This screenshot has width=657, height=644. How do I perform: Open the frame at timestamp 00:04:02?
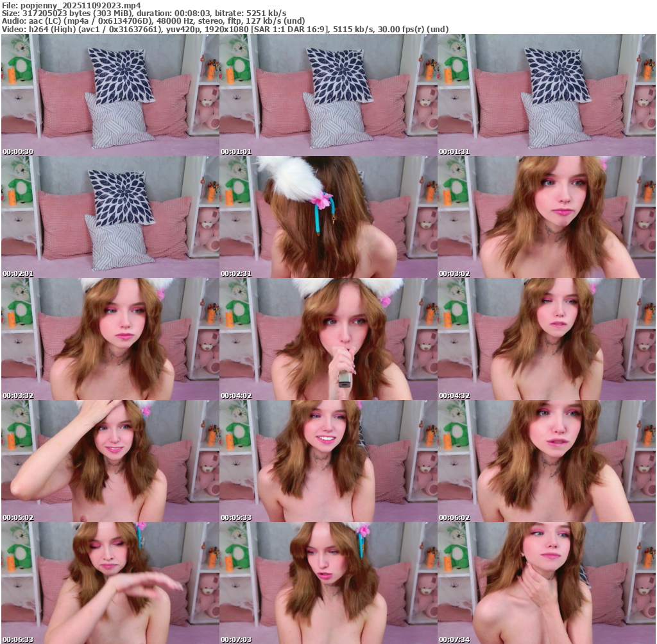click(x=328, y=339)
